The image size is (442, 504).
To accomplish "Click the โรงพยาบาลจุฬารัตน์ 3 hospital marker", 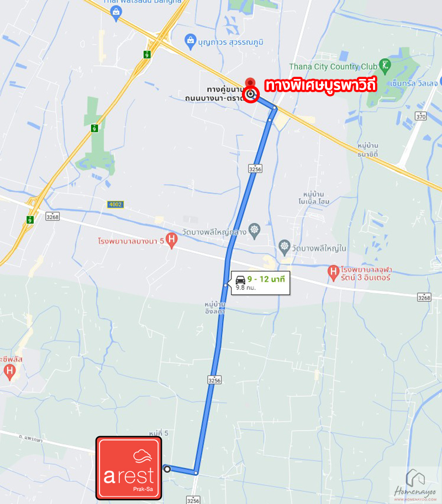I will coord(334,273).
